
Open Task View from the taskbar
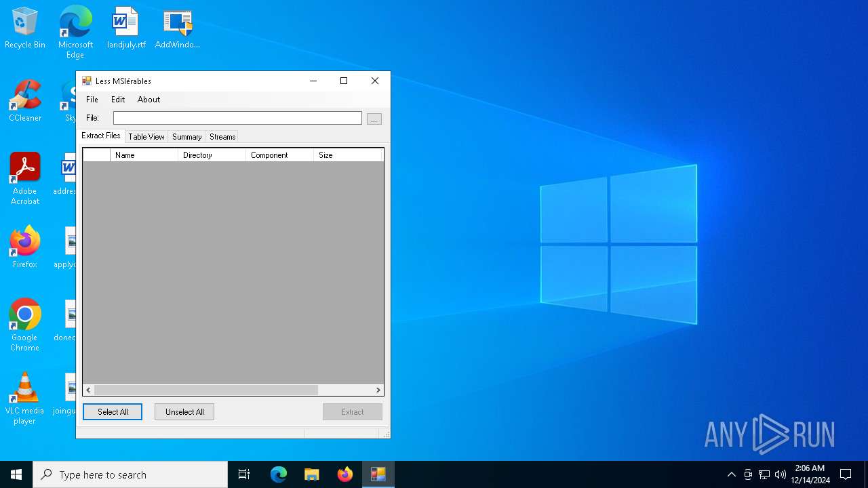pos(244,474)
